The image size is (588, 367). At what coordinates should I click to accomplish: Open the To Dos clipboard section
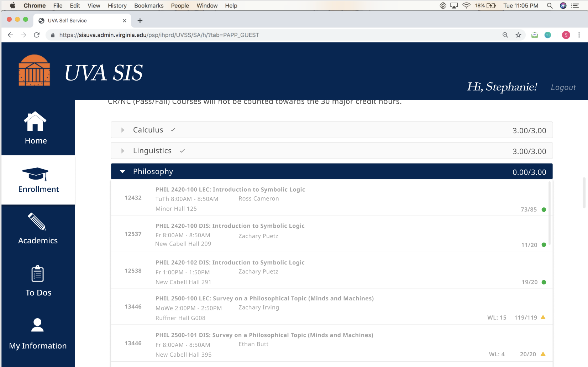tap(38, 281)
